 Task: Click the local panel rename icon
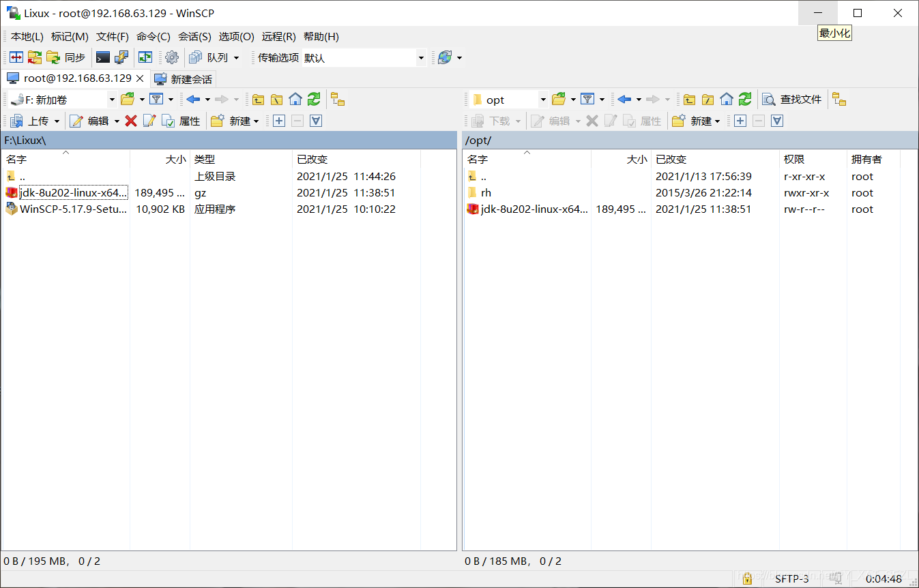point(149,121)
